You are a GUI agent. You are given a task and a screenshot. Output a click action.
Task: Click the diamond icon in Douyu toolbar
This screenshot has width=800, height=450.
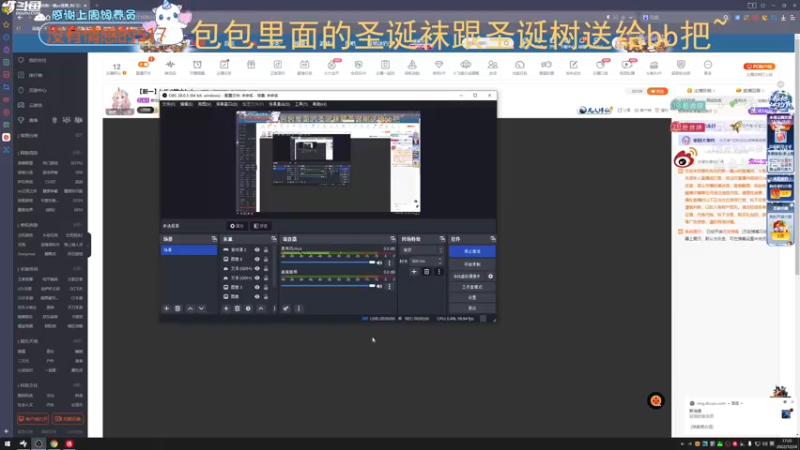tap(439, 65)
